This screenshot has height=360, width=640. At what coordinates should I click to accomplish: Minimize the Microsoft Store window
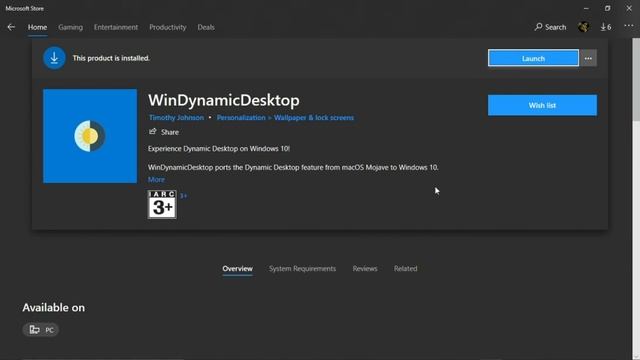pyautogui.click(x=586, y=8)
